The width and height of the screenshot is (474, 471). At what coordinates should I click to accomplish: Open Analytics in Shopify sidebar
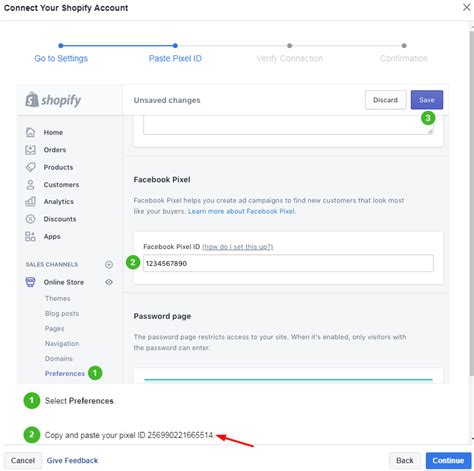(x=59, y=201)
